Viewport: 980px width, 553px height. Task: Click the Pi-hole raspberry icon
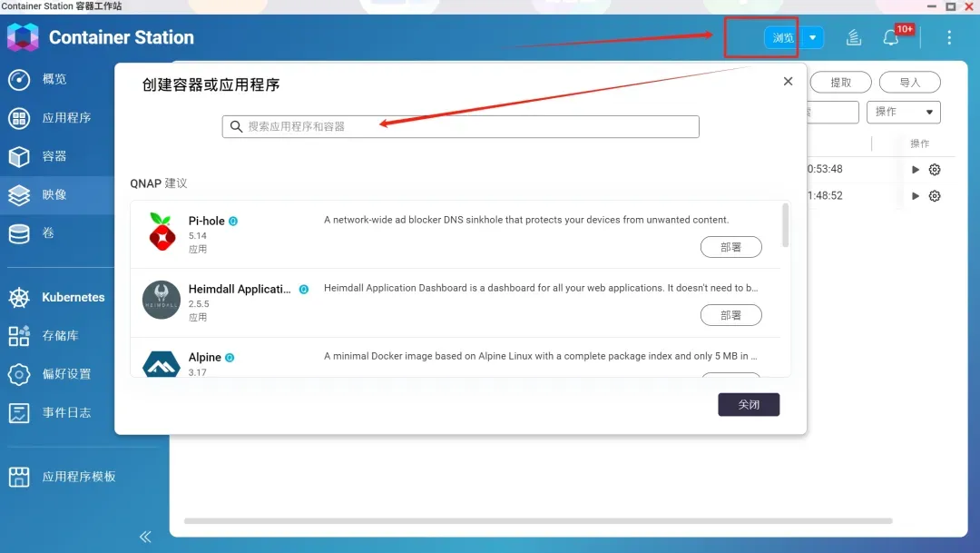(162, 232)
